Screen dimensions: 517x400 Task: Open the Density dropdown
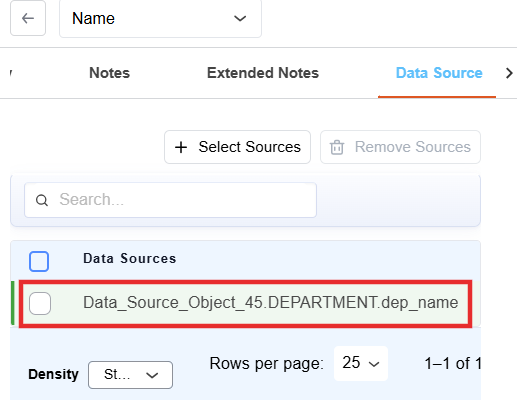[x=130, y=375]
